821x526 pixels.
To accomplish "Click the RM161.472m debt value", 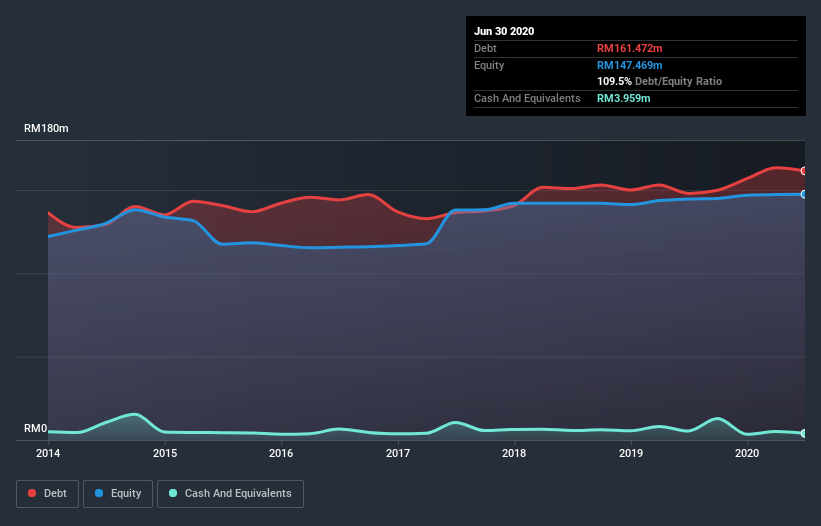I will coord(630,48).
